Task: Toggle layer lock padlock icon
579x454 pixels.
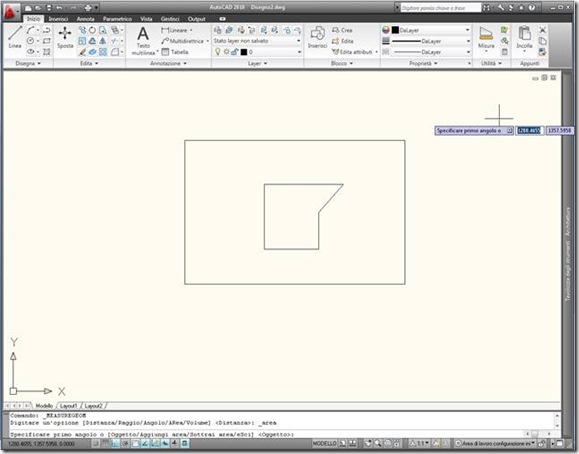Action: point(234,52)
